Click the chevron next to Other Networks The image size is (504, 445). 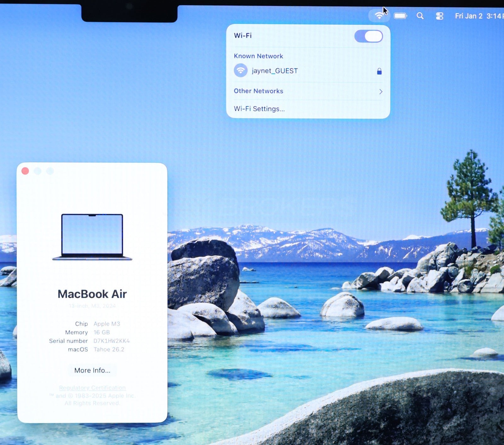381,91
